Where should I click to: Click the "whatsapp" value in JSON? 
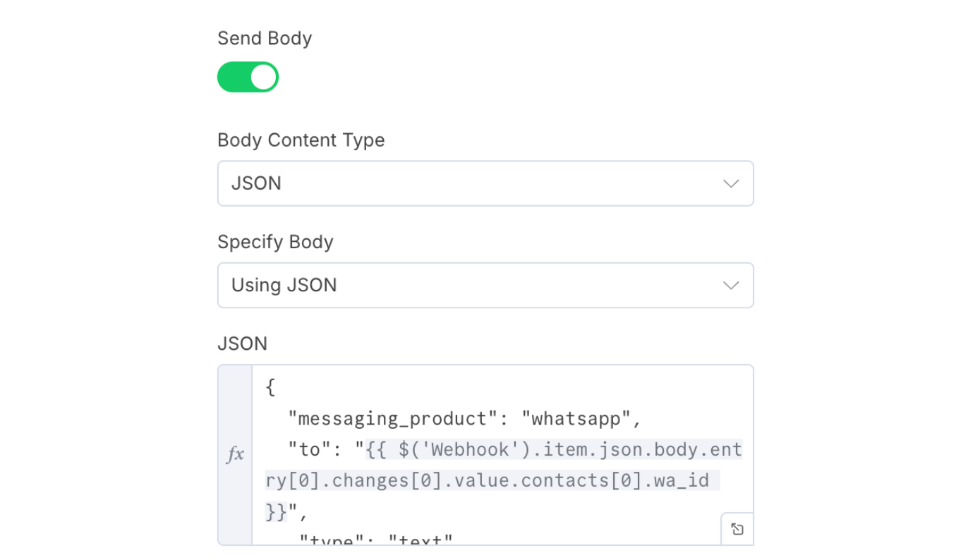(x=576, y=419)
